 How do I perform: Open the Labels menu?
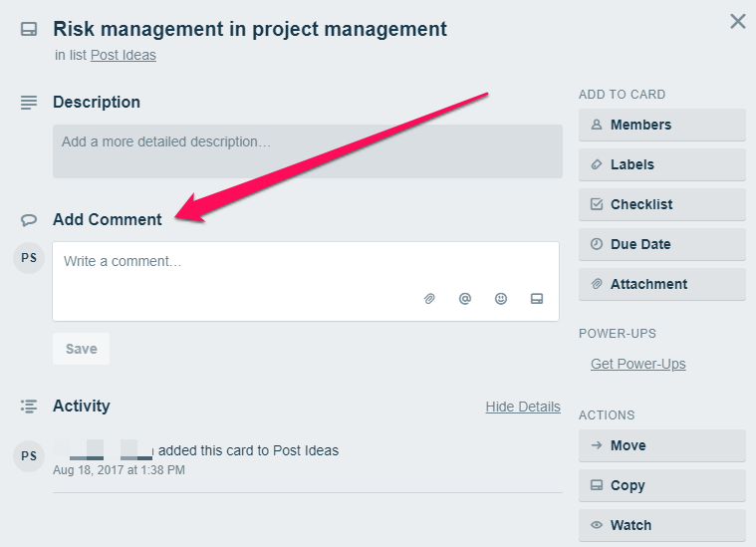(x=661, y=164)
